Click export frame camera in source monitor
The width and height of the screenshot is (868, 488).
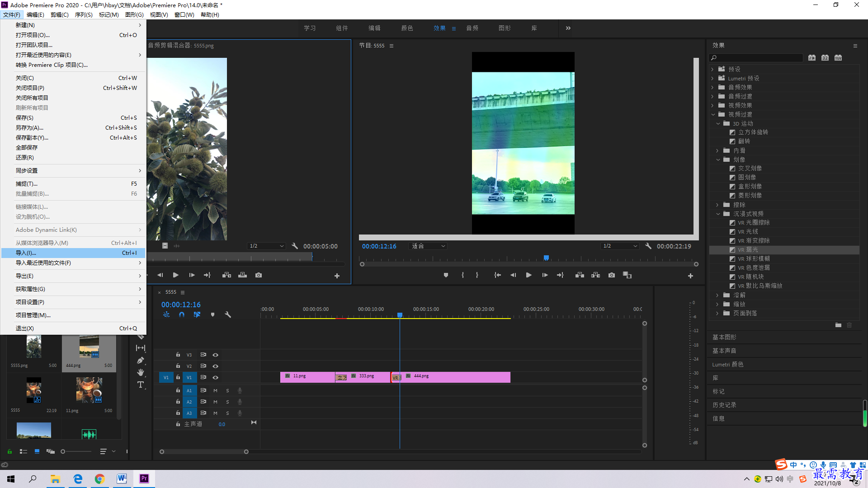[x=258, y=275]
